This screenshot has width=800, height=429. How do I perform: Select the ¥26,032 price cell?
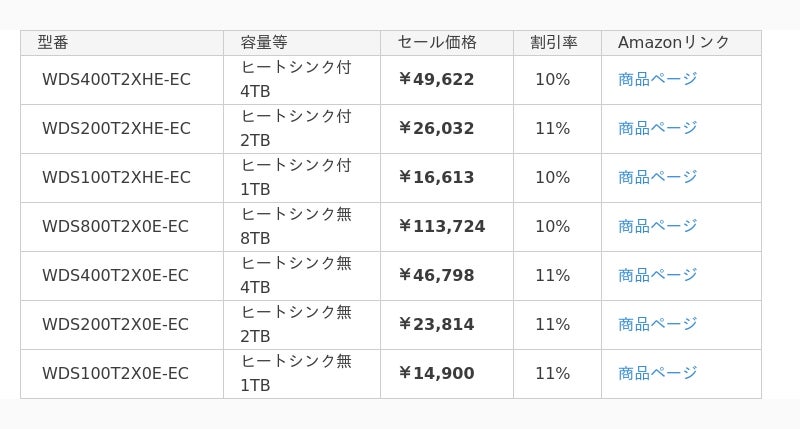click(x=447, y=129)
